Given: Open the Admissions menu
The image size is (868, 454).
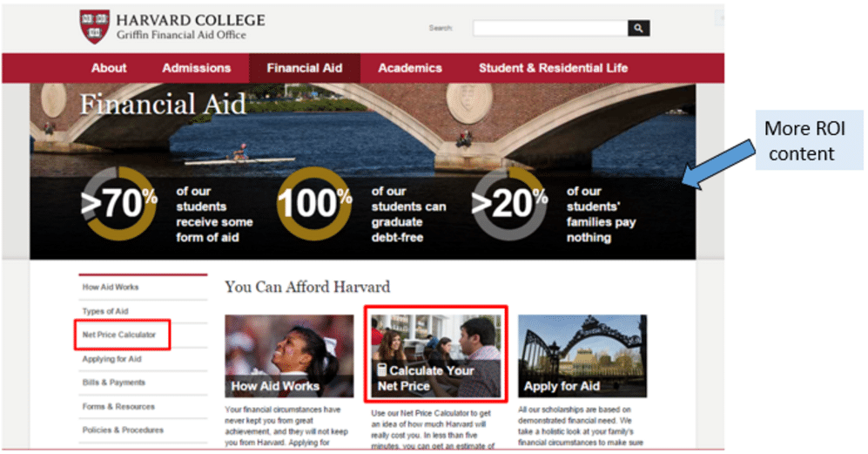Looking at the screenshot, I should [x=197, y=68].
